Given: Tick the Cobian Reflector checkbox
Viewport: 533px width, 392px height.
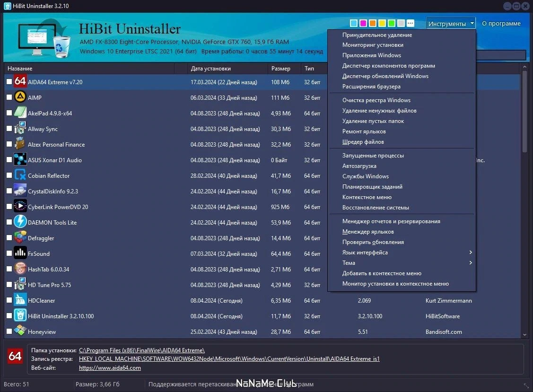Looking at the screenshot, I should (x=9, y=175).
